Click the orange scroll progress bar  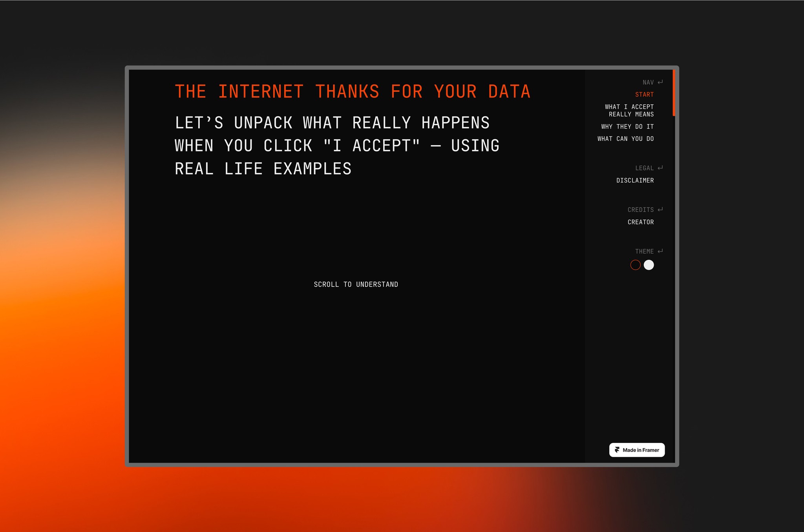(674, 93)
